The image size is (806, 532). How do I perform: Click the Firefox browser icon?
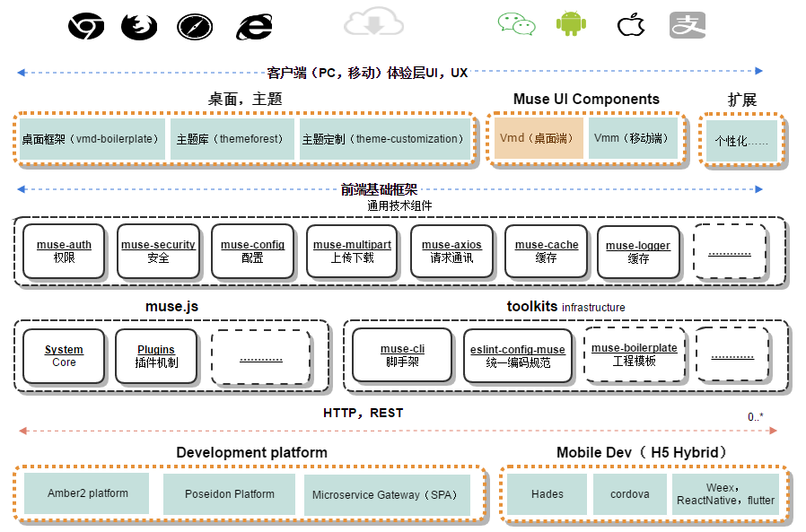138,26
